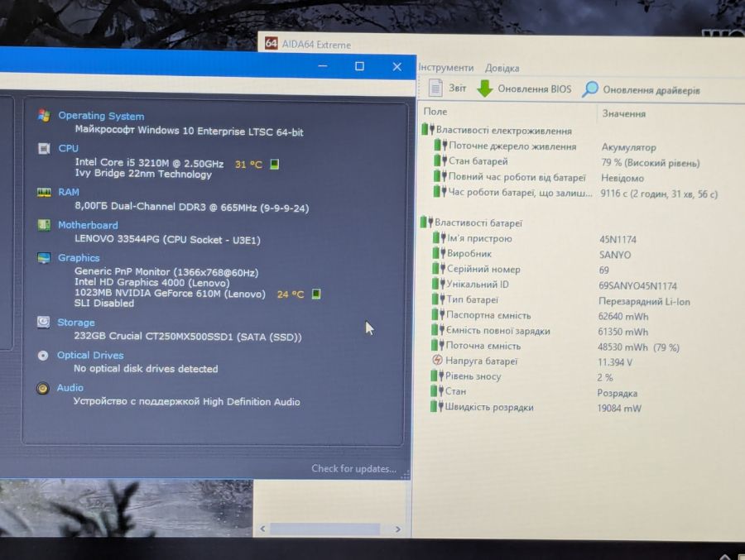Screen dimensions: 745x560
Task: Click the Поле column header
Action: tap(435, 112)
